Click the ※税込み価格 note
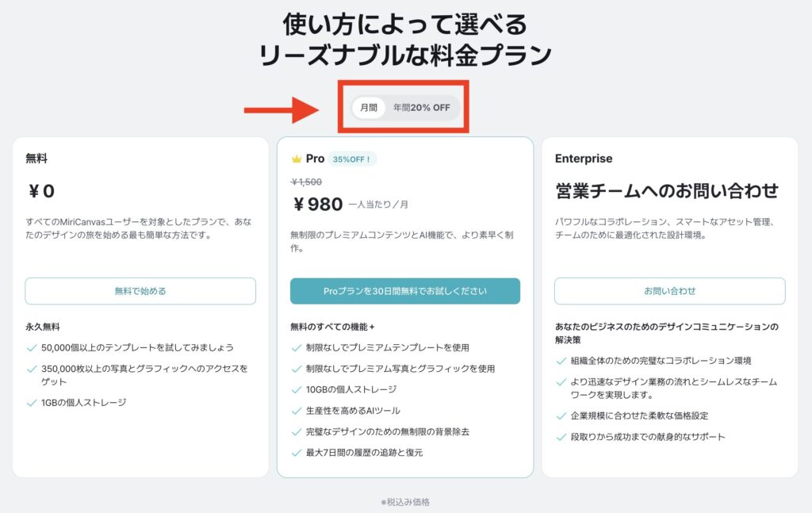 point(405,502)
